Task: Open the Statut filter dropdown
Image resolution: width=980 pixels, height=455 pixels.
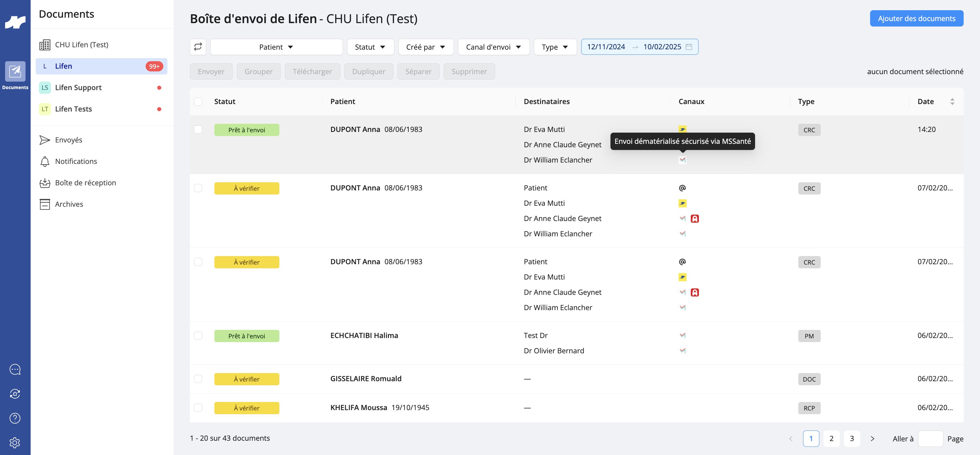Action: [370, 47]
